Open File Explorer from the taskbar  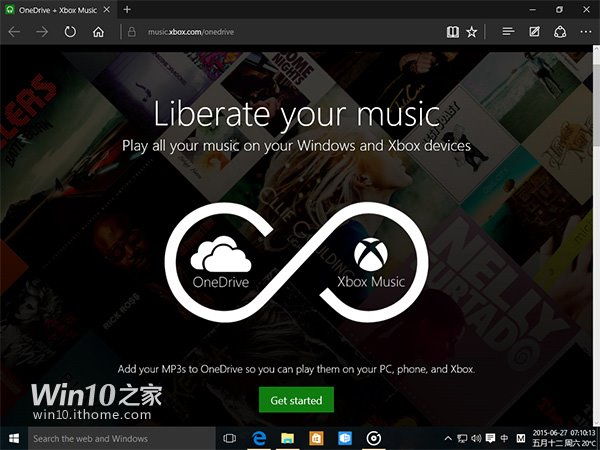[287, 439]
